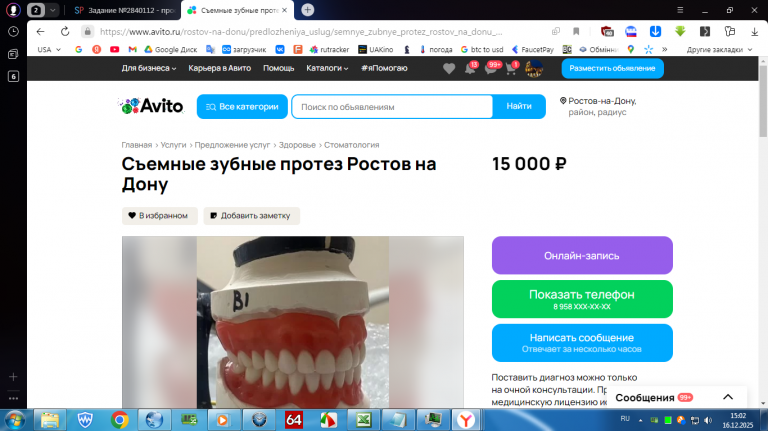Open the AIDA64 taskbar icon
Screen dimensions: 768x431
294,420
